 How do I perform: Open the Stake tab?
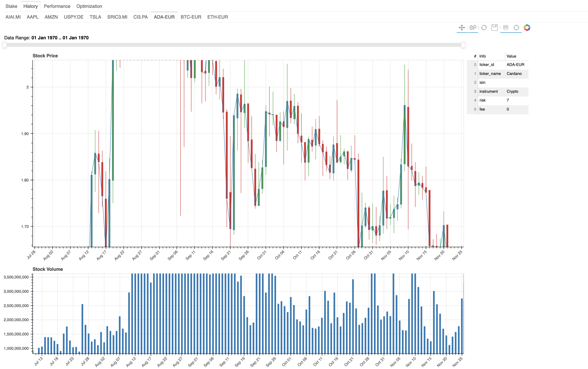click(x=11, y=6)
